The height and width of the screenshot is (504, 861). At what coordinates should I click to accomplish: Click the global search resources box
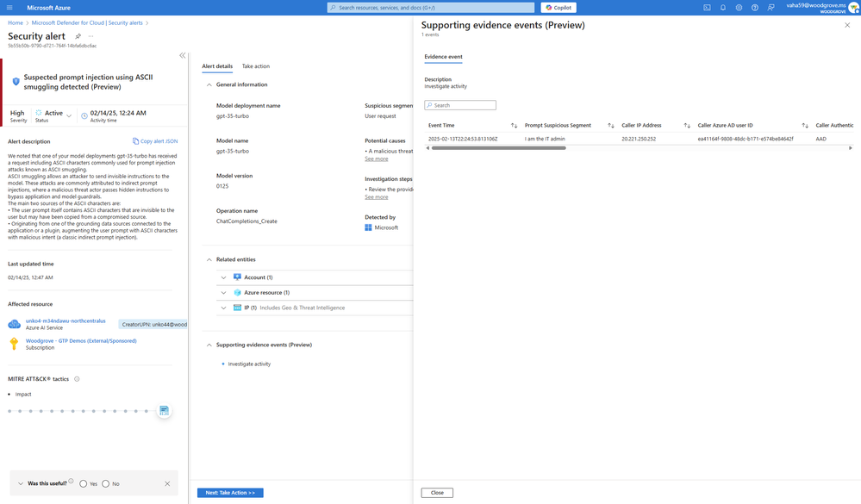[431, 8]
